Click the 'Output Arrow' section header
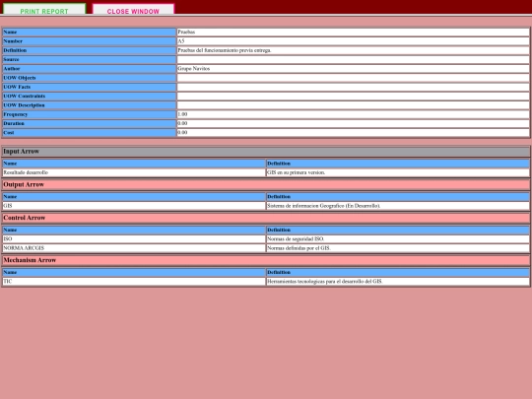Viewport: 532px width, 399px height. (x=266, y=184)
